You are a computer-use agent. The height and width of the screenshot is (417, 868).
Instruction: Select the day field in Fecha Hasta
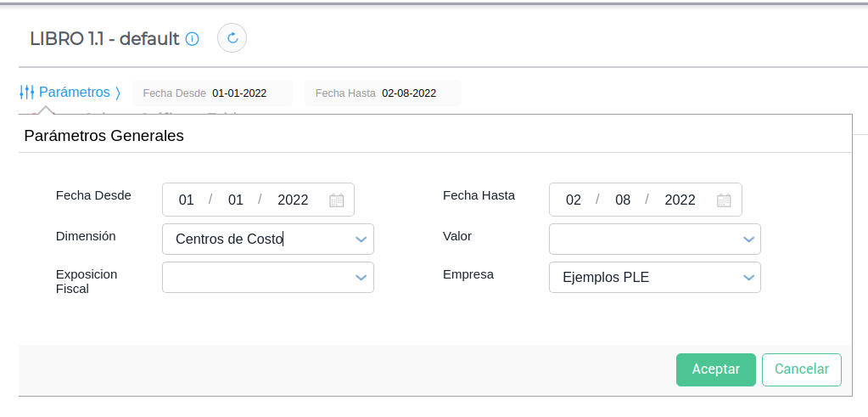click(x=574, y=200)
